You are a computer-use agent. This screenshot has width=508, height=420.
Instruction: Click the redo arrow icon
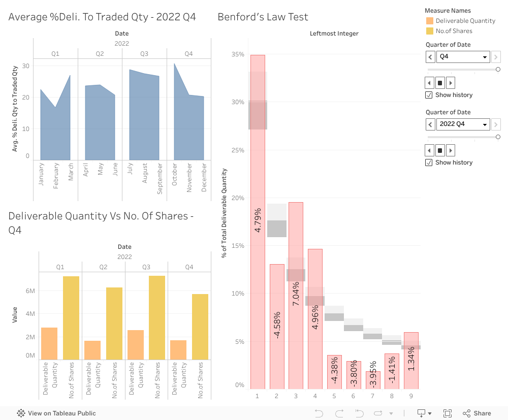[x=339, y=413]
